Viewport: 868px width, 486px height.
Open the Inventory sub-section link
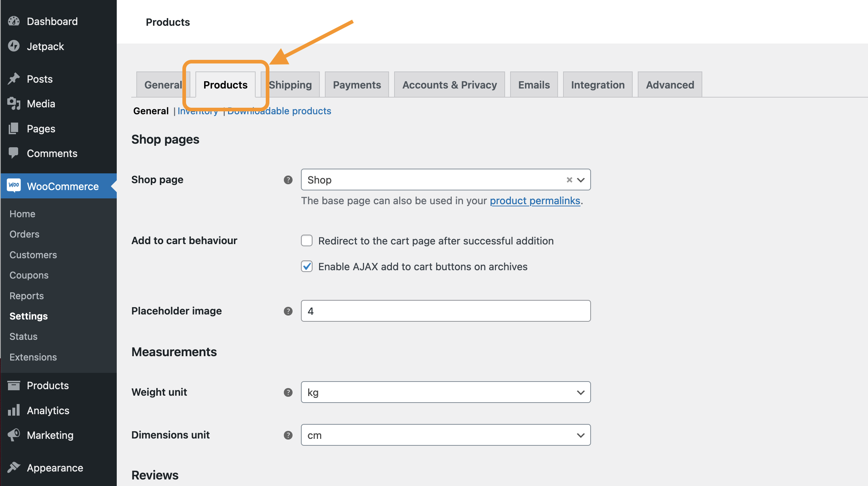pyautogui.click(x=198, y=111)
